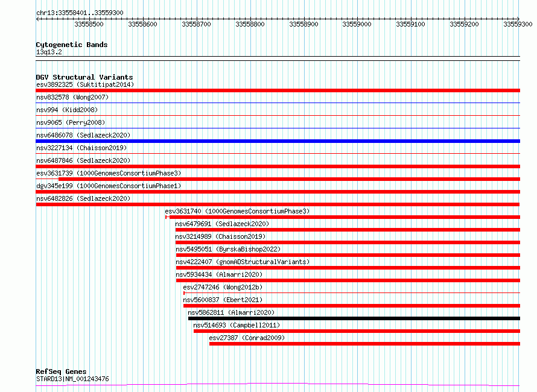The height and width of the screenshot is (392, 537).
Task: Open the nsv994 (Kidd2008) variant label
Action: click(x=67, y=110)
